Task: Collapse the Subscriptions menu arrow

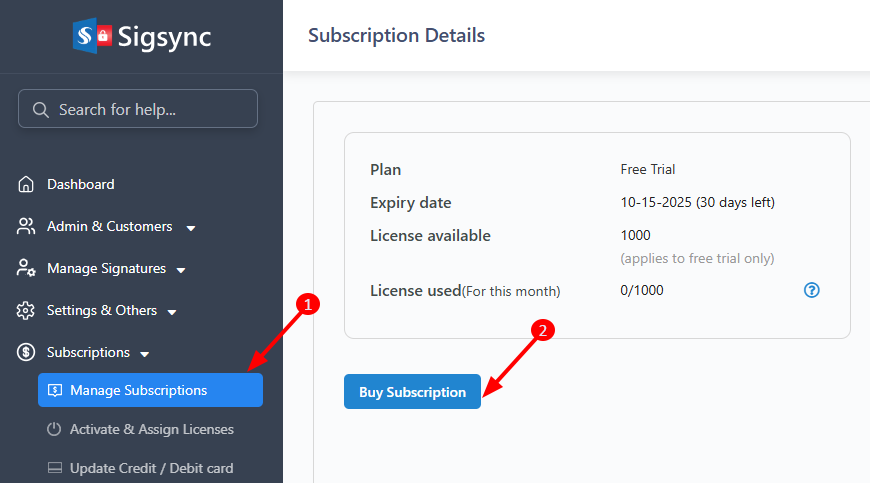Action: point(145,354)
